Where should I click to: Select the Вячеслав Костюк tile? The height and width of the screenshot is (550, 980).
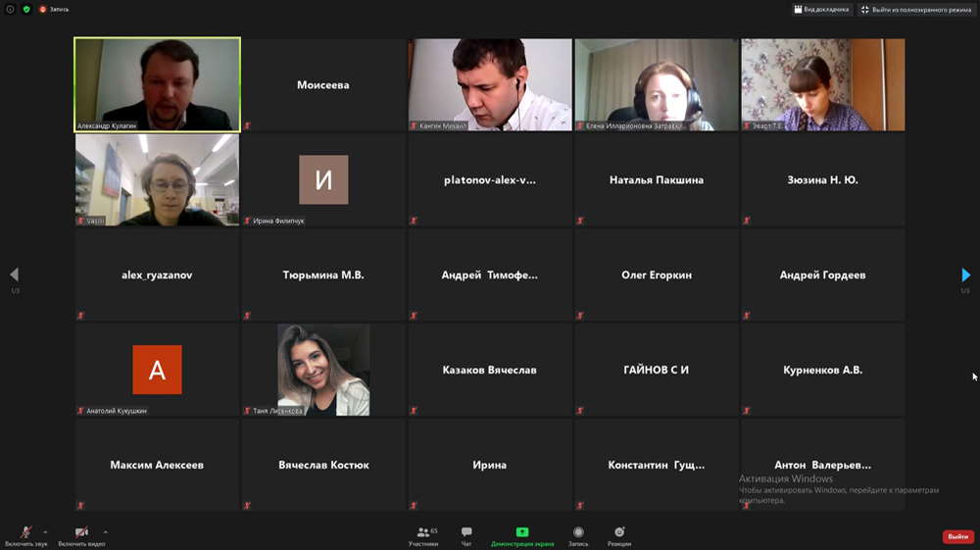(323, 465)
